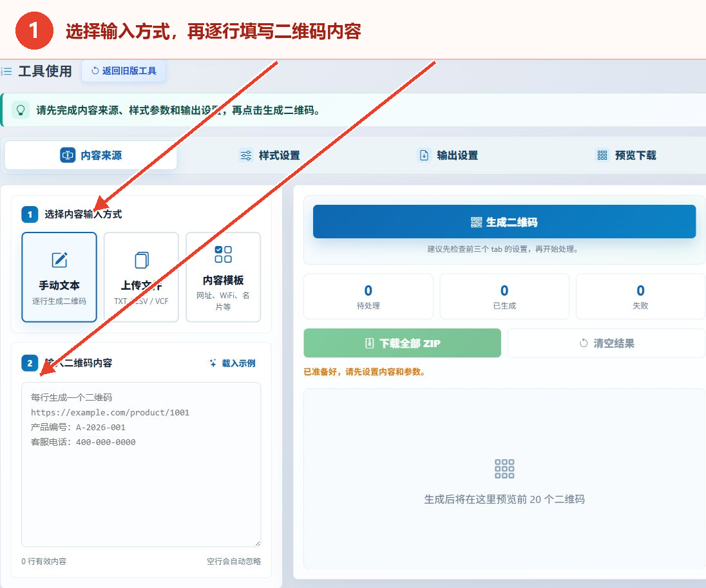Click the text area resize handle corner

pyautogui.click(x=258, y=544)
